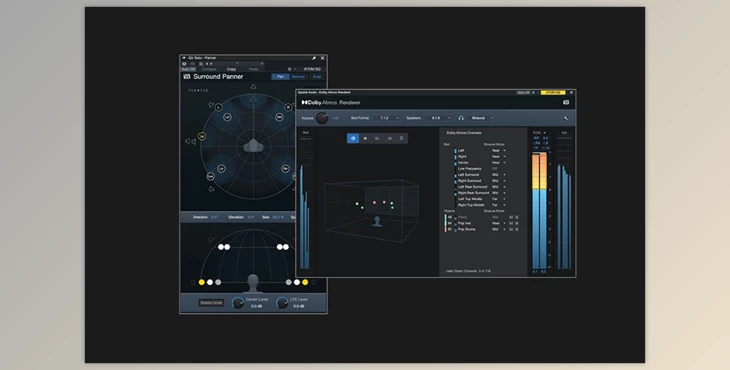Toggle Auto Off in the Dolby Atmos Renderer title bar
The width and height of the screenshot is (730, 370).
coord(523,93)
